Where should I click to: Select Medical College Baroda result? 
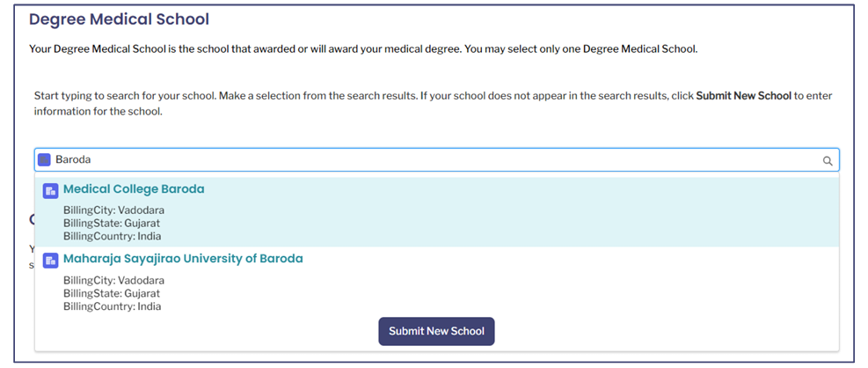[134, 189]
